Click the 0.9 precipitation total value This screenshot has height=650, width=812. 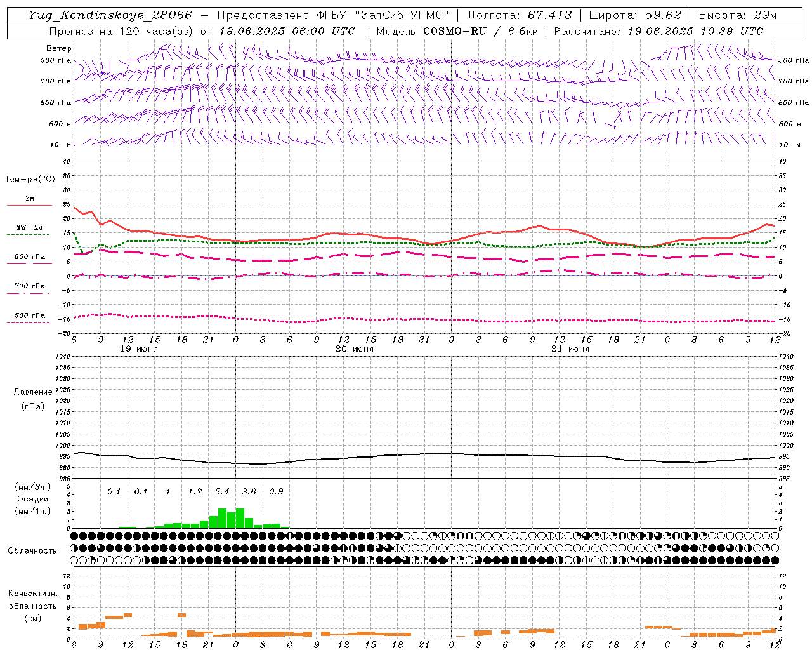[276, 491]
